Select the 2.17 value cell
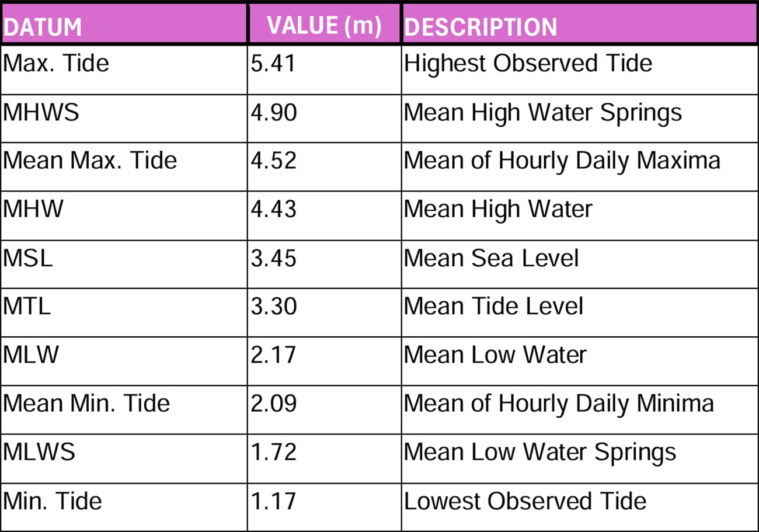Screen dimensions: 759x532 pyautogui.click(x=273, y=354)
